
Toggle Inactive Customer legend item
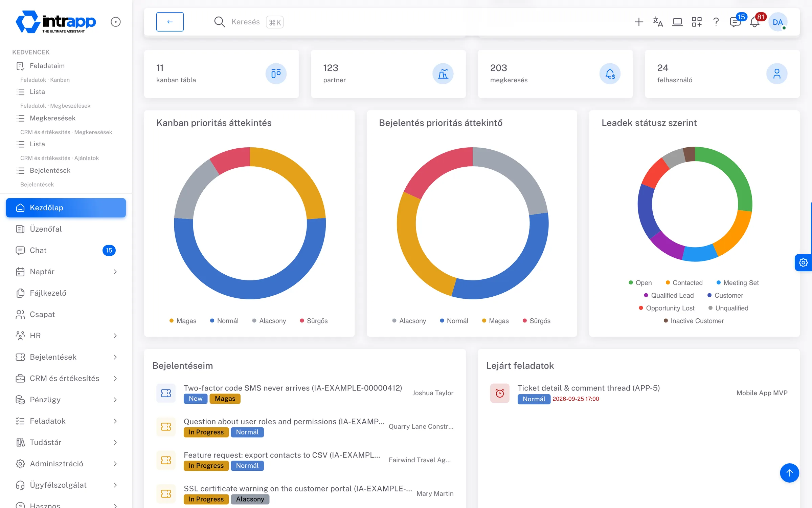694,321
